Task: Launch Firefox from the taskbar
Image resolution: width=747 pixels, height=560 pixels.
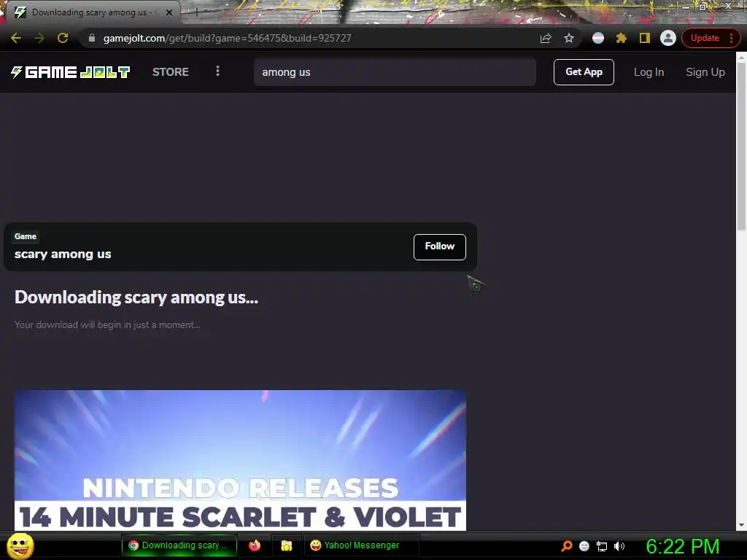Action: coord(255,545)
